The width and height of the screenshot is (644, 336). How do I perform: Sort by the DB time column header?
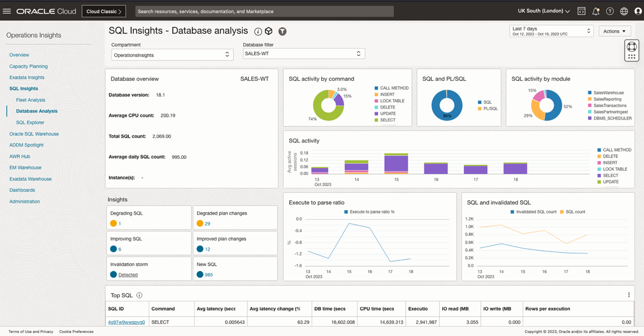[334, 309]
